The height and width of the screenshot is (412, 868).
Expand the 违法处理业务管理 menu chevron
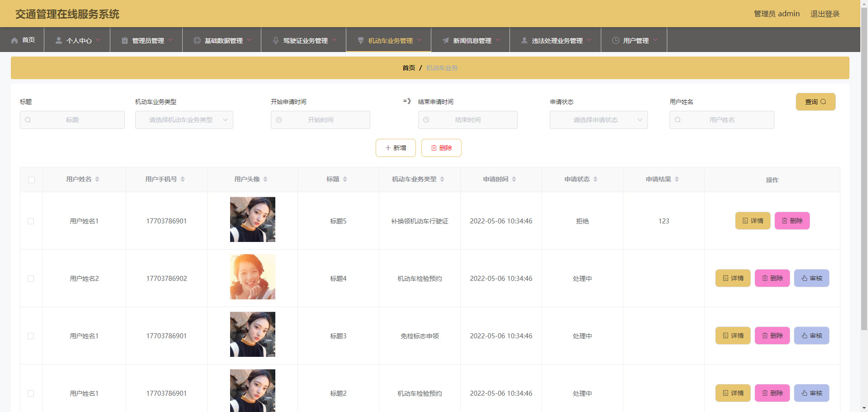[589, 40]
